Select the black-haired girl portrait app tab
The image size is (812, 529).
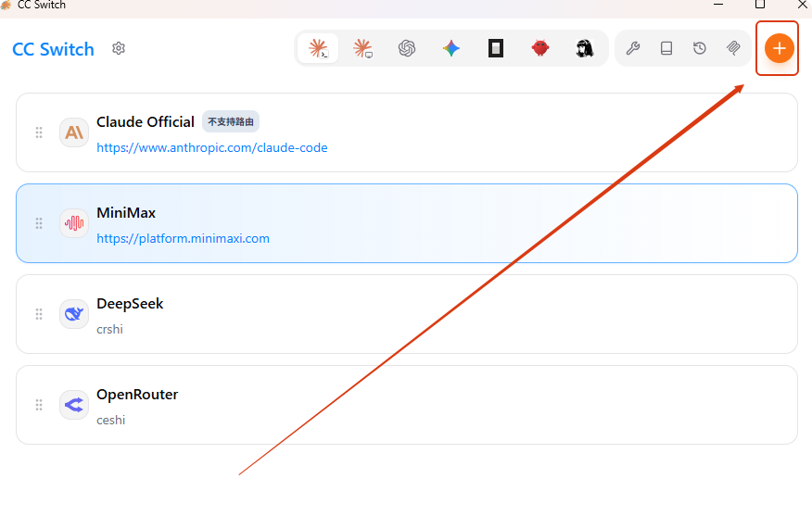(x=585, y=49)
